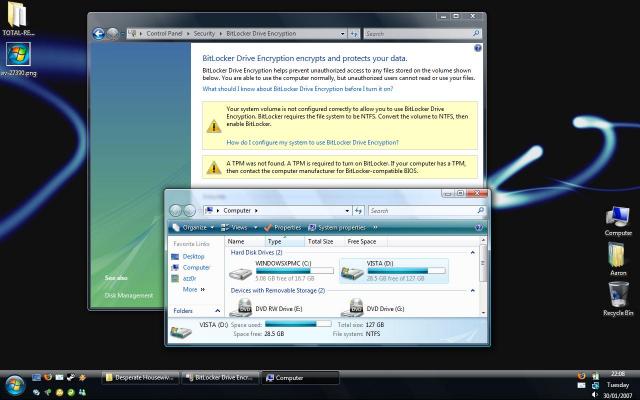The image size is (640, 400).
Task: Click the help icon in BitLocker window
Action: pos(478,48)
